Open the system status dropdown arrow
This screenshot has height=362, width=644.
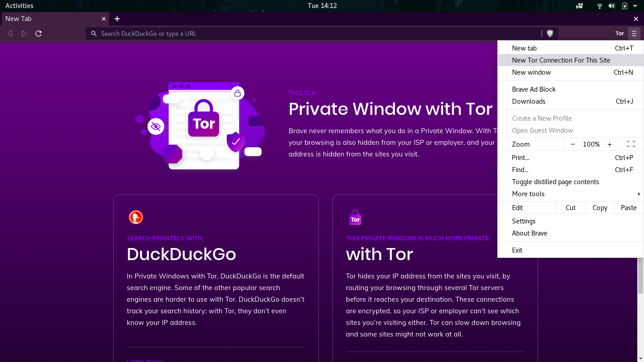(x=635, y=5)
